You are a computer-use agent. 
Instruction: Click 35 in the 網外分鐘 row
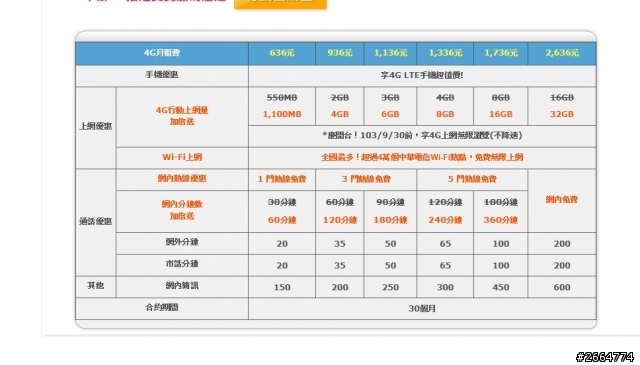[x=340, y=244]
